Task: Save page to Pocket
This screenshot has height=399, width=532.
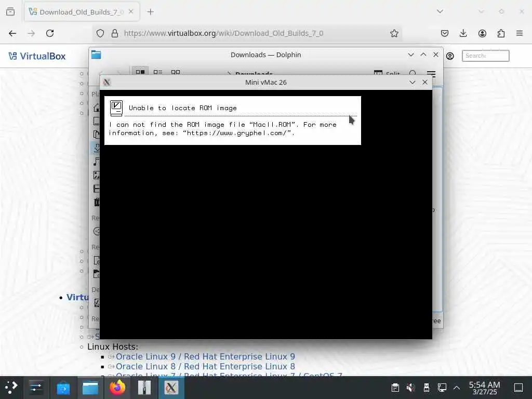Action: pyautogui.click(x=445, y=33)
